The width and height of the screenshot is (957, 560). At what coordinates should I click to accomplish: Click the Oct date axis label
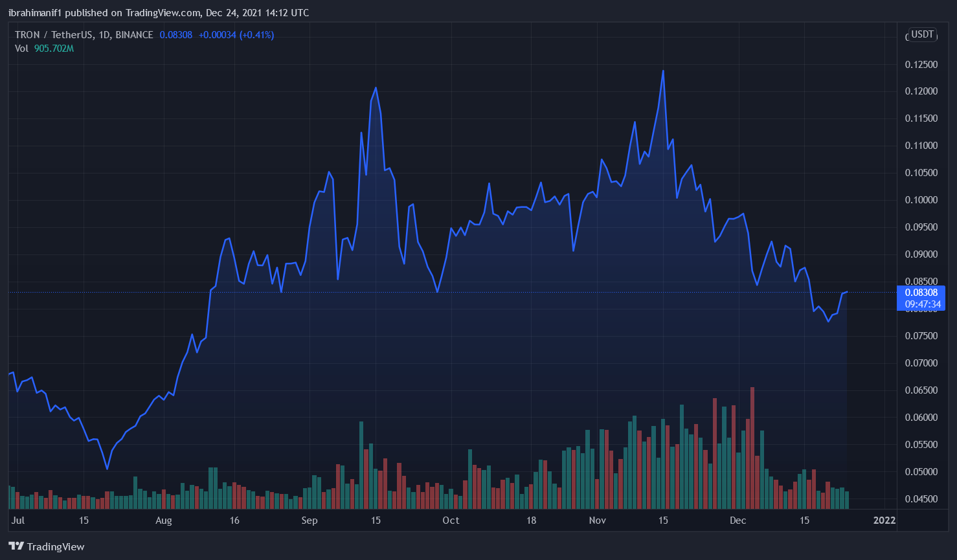451,521
